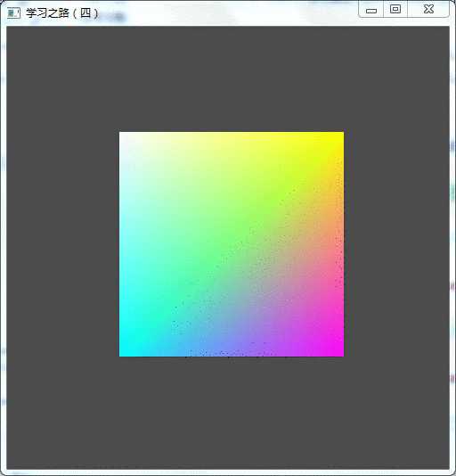
Task: Click the 学习之路（四） title text
Action: click(62, 13)
